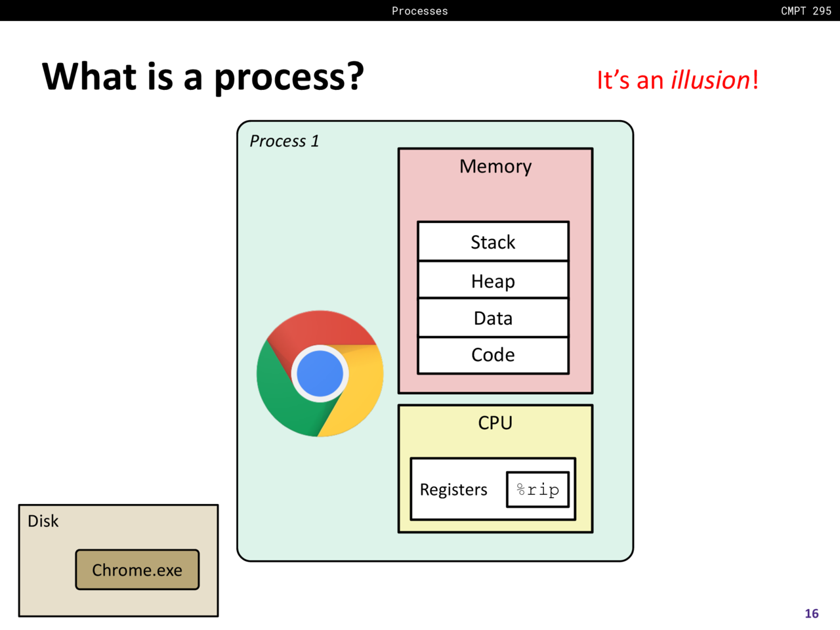Click the slide title 'What is a process?'
This screenshot has width=840, height=630.
(x=203, y=76)
